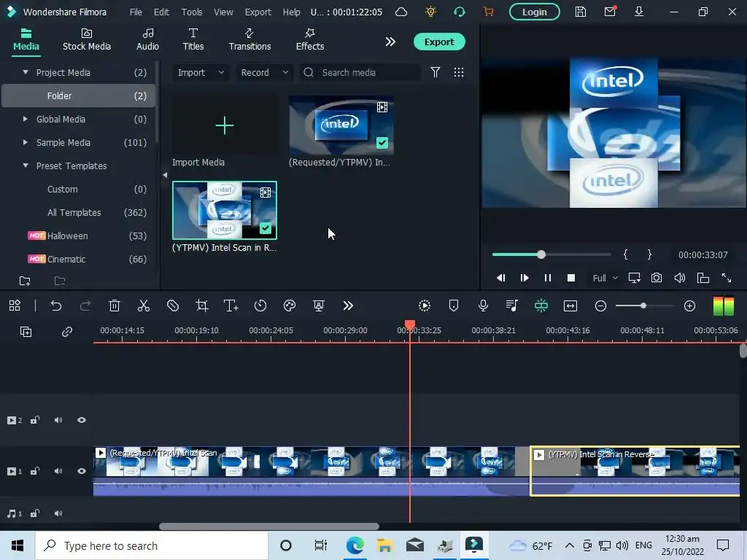Open layout grid icon in toolbar
747x560 pixels.
coord(15,306)
